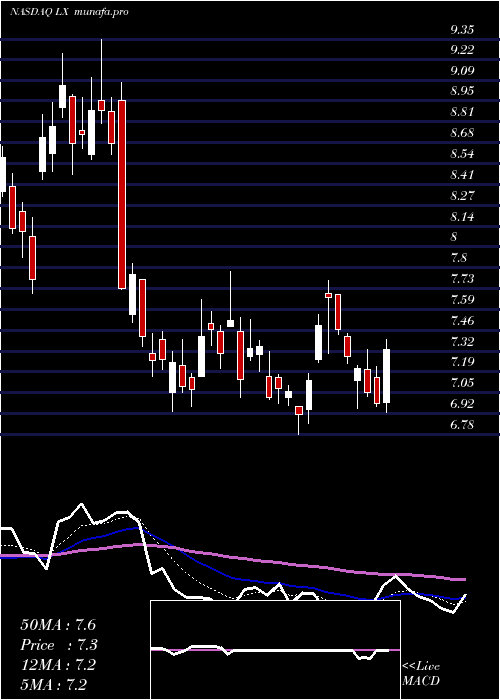
Task: Click the 9.35 price axis label
Action: point(462,30)
